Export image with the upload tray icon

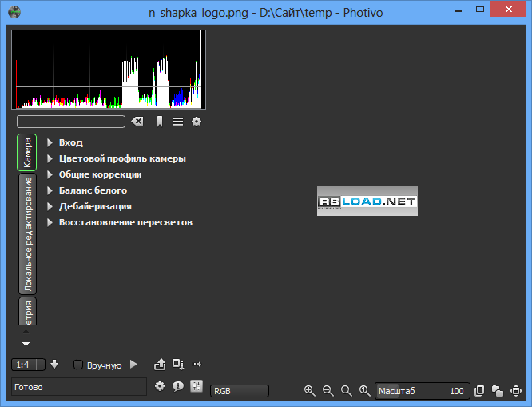tap(160, 364)
